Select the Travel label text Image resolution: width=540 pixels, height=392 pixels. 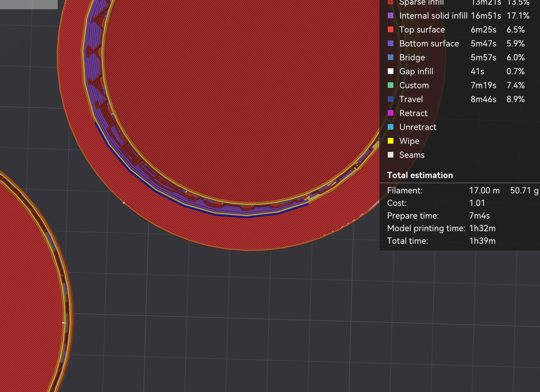click(411, 99)
